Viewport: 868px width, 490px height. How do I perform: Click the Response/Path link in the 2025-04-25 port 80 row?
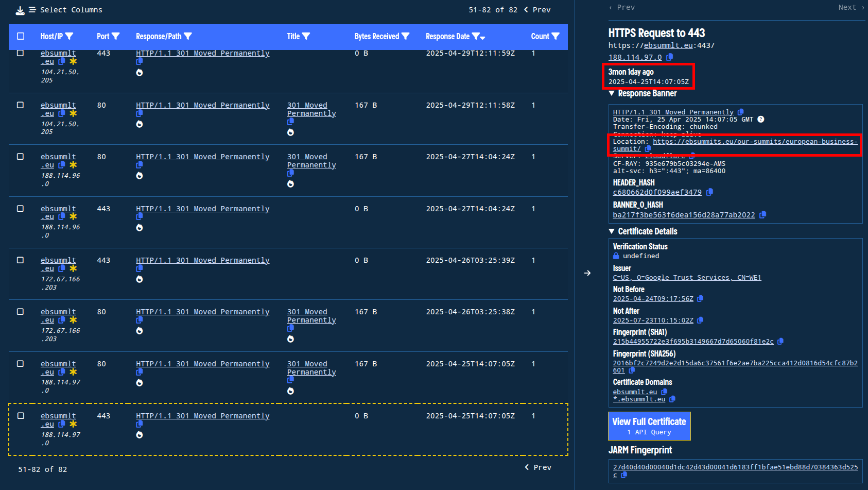[x=202, y=364]
